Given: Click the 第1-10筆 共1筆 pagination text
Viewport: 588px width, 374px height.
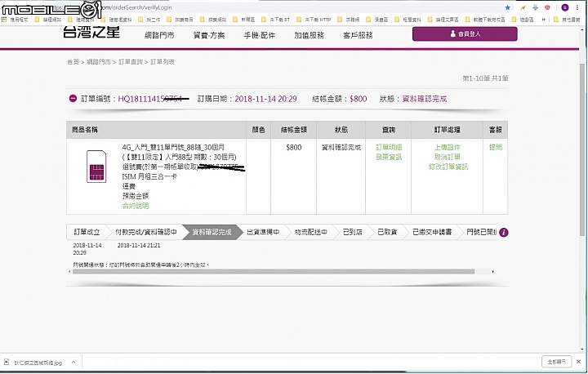Looking at the screenshot, I should coord(485,78).
